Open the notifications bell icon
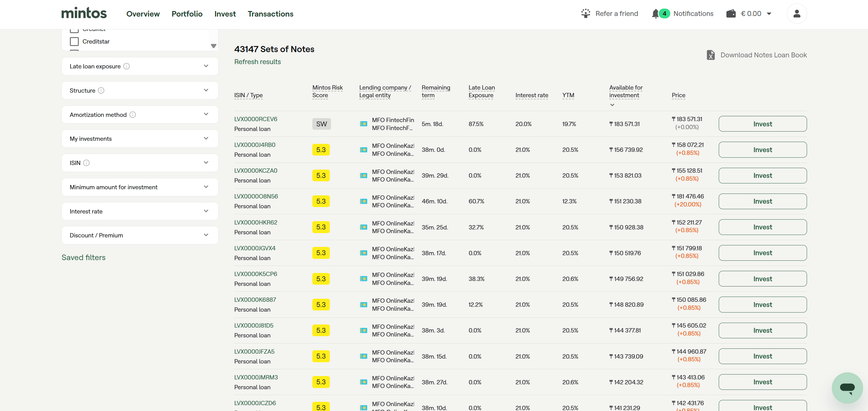The image size is (868, 411). tap(655, 14)
